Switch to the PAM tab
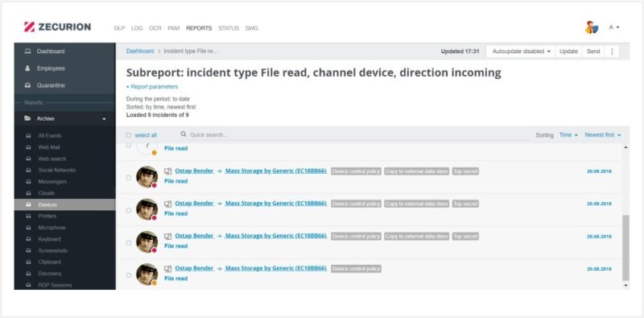 [x=173, y=28]
